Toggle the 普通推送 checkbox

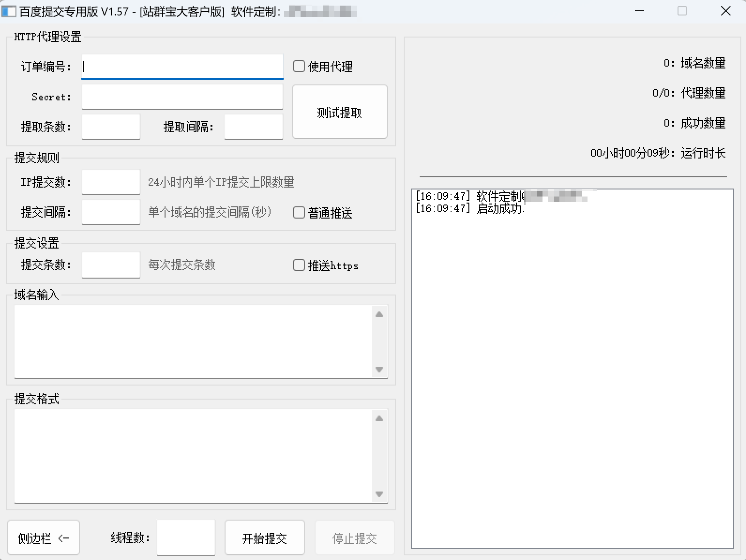click(299, 213)
